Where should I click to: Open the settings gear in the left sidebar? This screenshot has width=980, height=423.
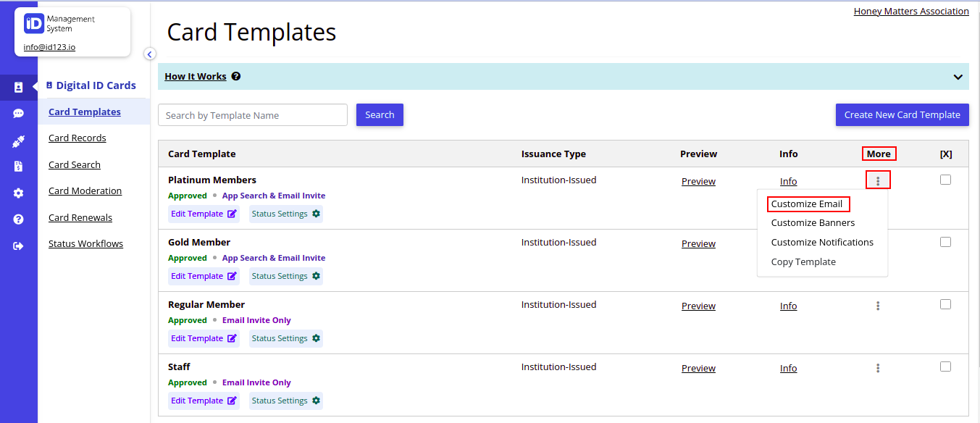click(x=18, y=193)
